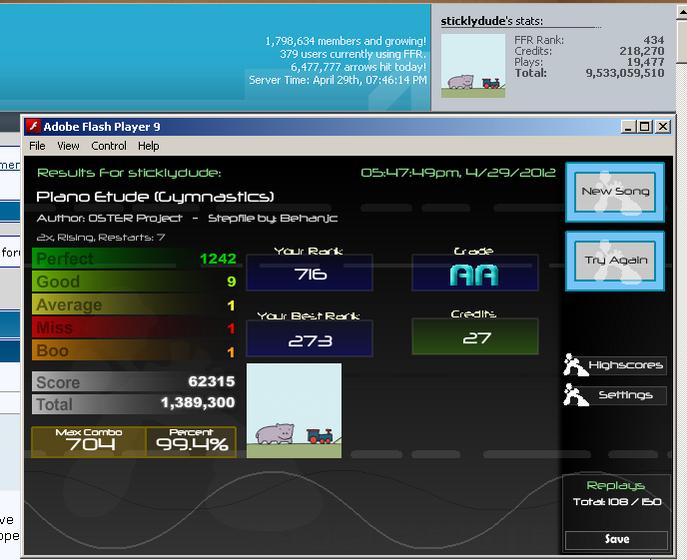Click the sticklydude's stats heading link
This screenshot has width=687, height=560.
tap(492, 21)
